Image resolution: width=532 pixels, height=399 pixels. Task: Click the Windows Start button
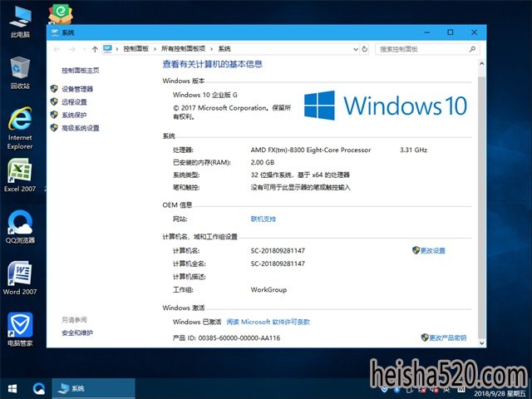[x=12, y=388]
